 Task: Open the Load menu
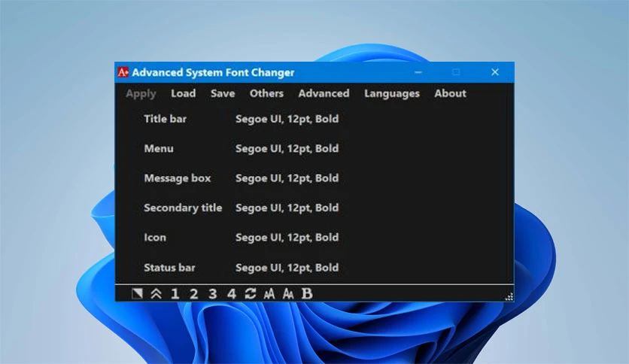(x=184, y=93)
